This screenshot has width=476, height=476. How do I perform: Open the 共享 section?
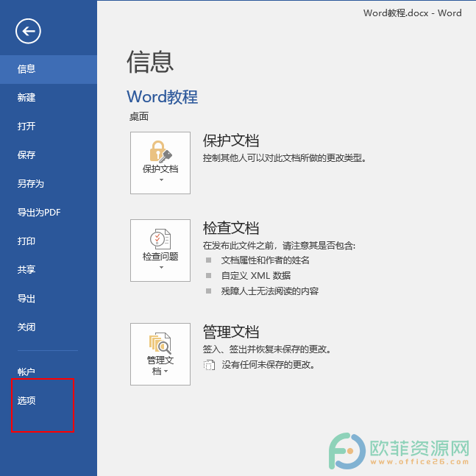click(x=49, y=269)
